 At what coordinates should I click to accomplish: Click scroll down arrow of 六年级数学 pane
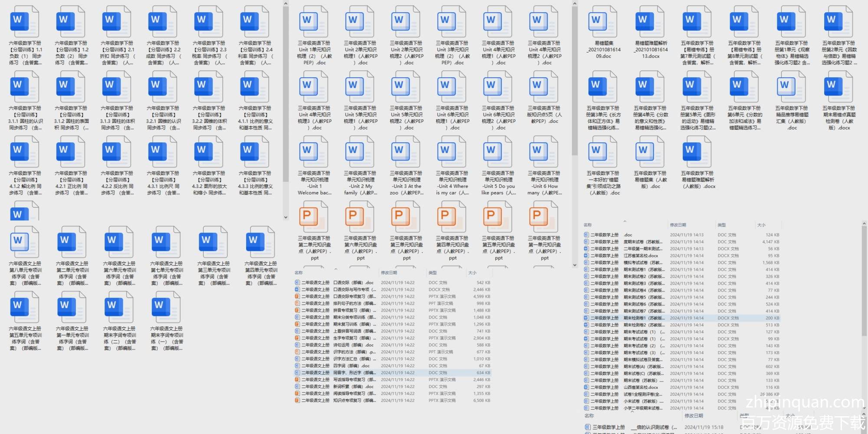[286, 217]
